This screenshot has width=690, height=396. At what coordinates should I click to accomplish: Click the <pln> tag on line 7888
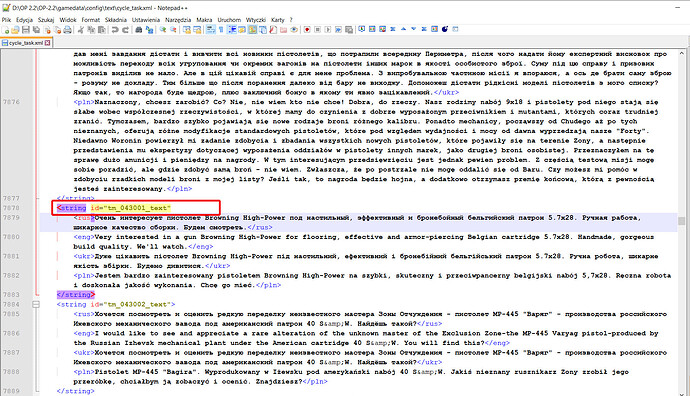point(84,372)
